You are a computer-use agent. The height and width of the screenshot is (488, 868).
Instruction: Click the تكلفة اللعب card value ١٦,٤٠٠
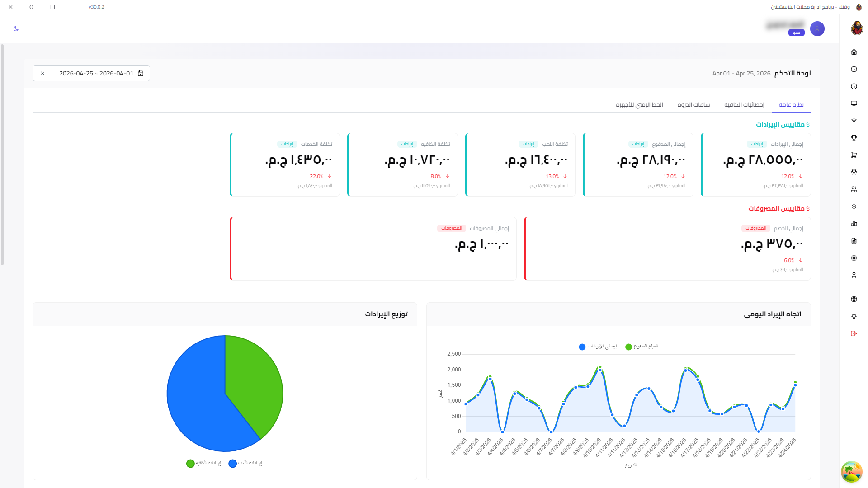coord(536,160)
